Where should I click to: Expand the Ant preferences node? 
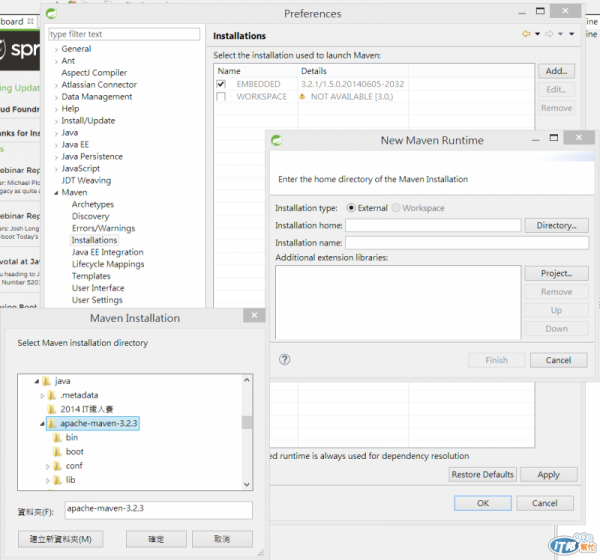pos(56,61)
